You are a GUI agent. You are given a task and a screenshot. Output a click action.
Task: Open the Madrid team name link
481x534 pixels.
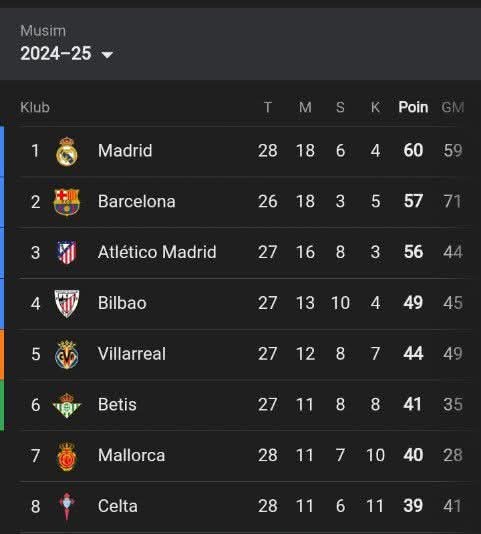(125, 151)
